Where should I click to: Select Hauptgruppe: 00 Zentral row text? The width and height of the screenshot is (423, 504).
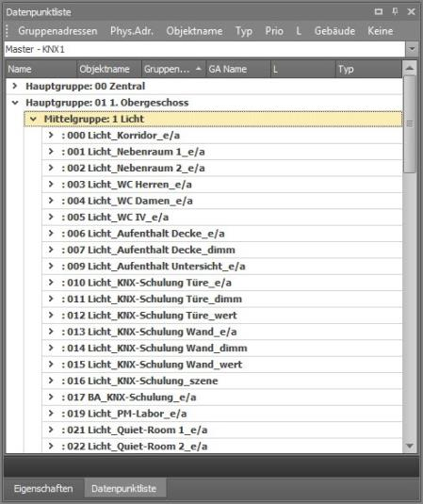(85, 86)
